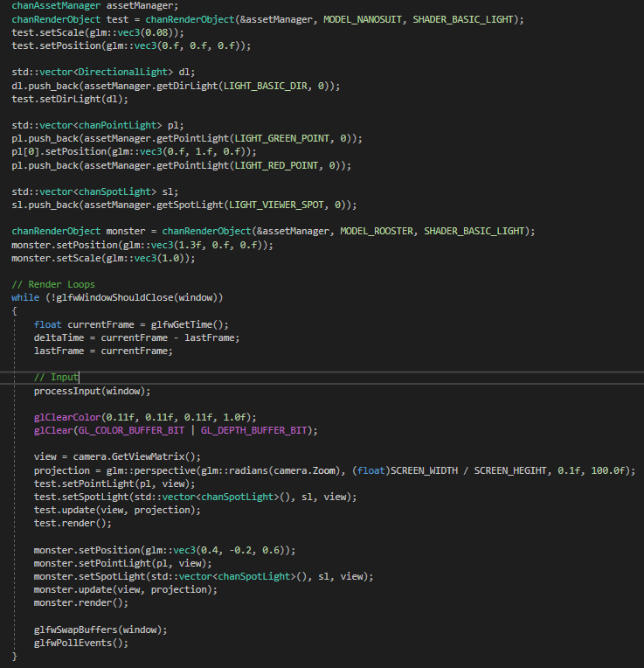Click 'lastFrame = currentFrame;' line
Viewport: 644px width, 668px height.
tap(103, 351)
